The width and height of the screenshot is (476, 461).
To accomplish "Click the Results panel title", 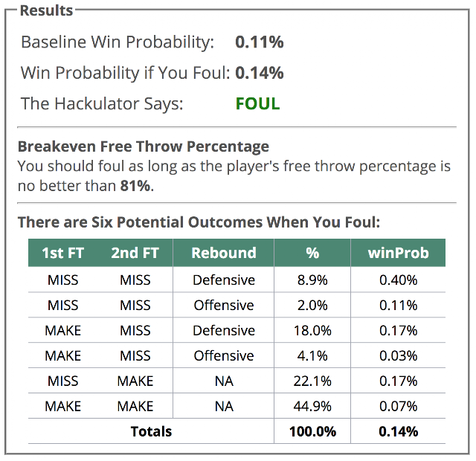I will 46,10.
